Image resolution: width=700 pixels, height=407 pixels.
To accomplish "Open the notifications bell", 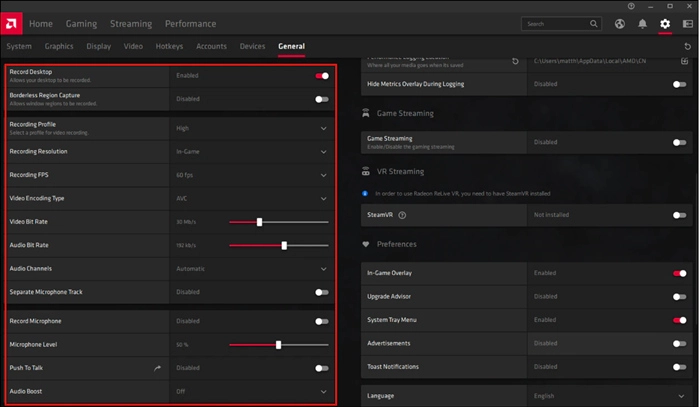I will [x=643, y=24].
